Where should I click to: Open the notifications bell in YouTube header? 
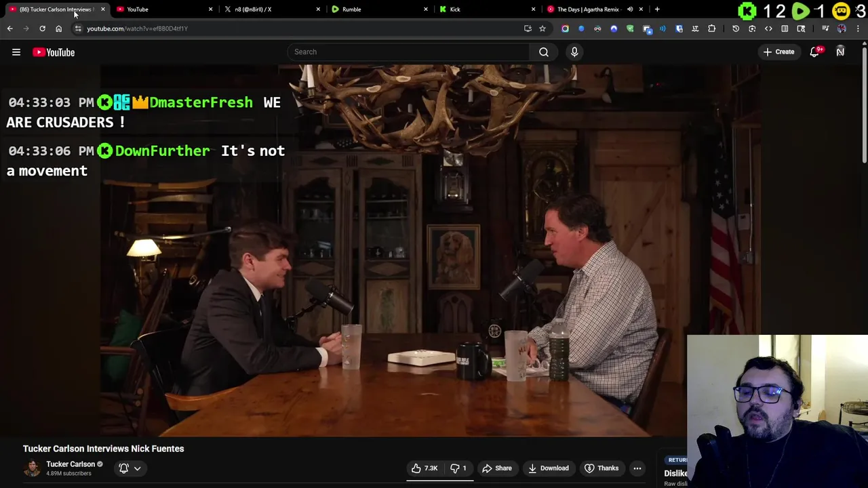point(814,52)
